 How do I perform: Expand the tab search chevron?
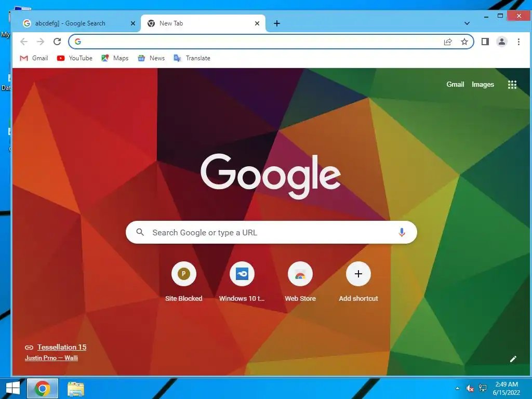[x=467, y=23]
